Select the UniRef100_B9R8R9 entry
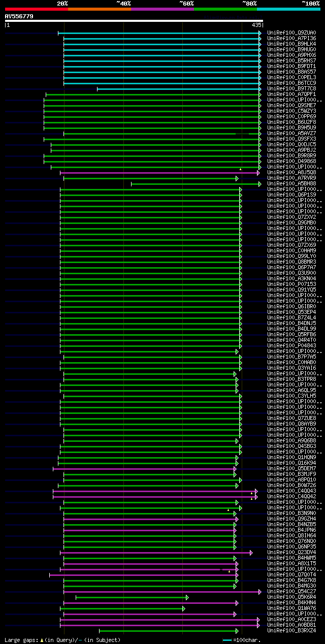 coord(291,156)
